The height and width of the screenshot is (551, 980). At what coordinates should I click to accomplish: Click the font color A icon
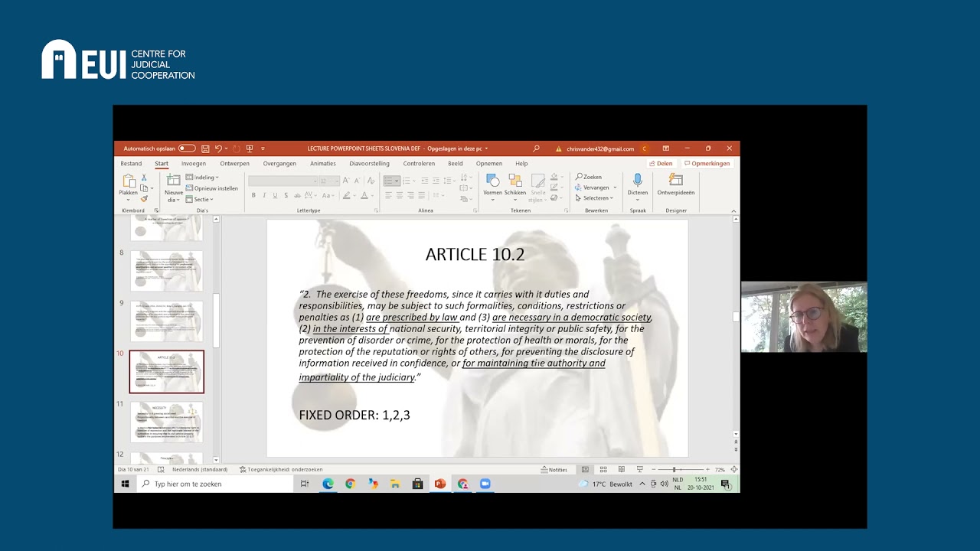[366, 195]
